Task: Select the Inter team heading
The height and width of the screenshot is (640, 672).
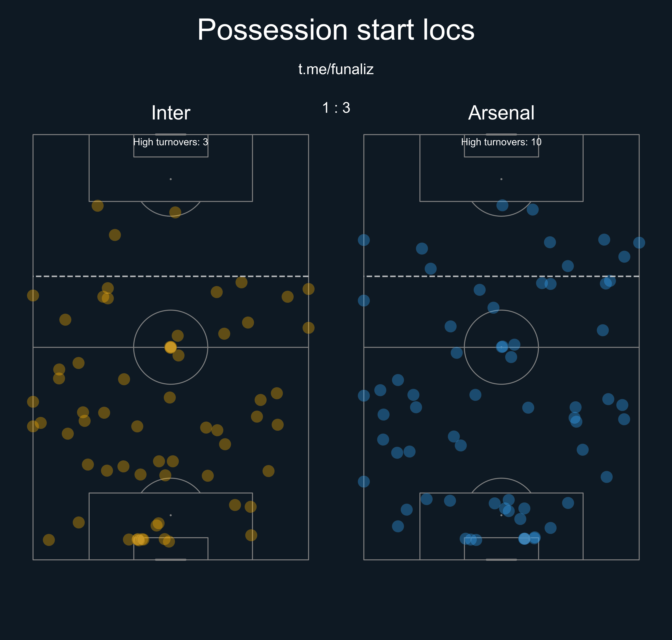Action: click(x=170, y=113)
